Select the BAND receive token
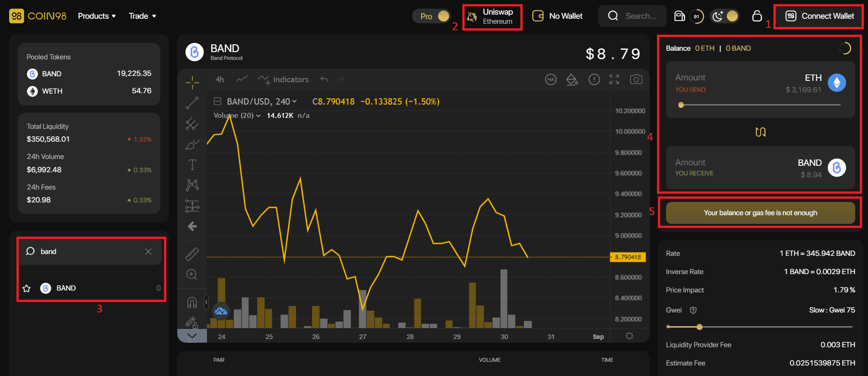This screenshot has width=868, height=376. (822, 168)
